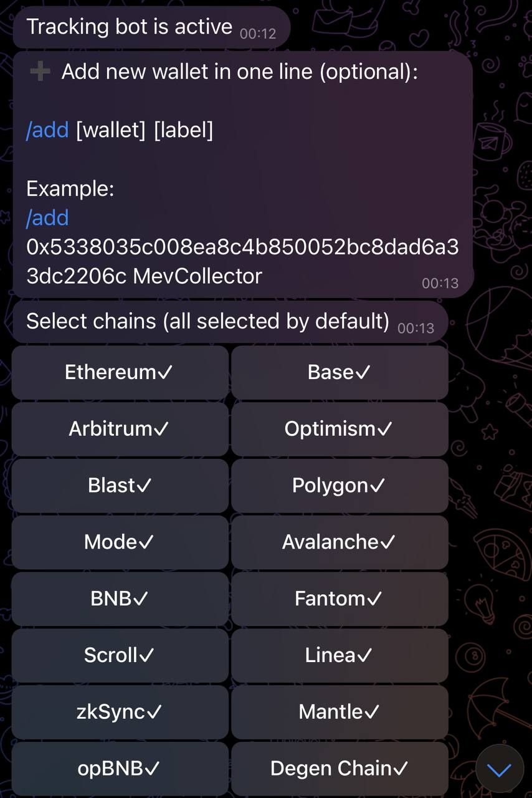The image size is (532, 798).
Task: Toggle the Avalanche chain
Action: click(340, 542)
